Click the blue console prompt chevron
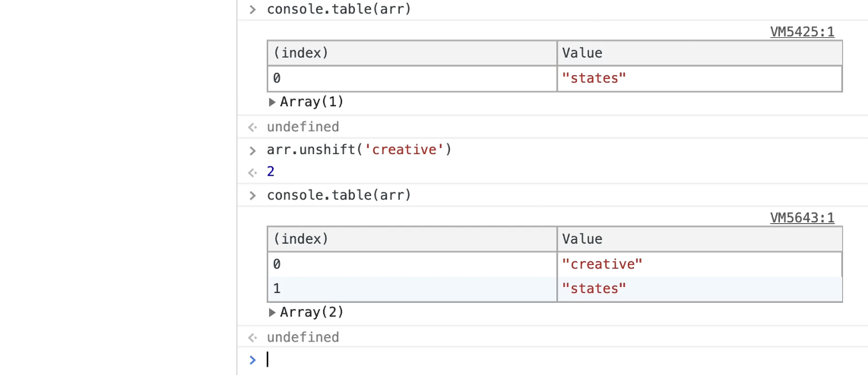Screen dimensions: 868x375 pos(252,360)
